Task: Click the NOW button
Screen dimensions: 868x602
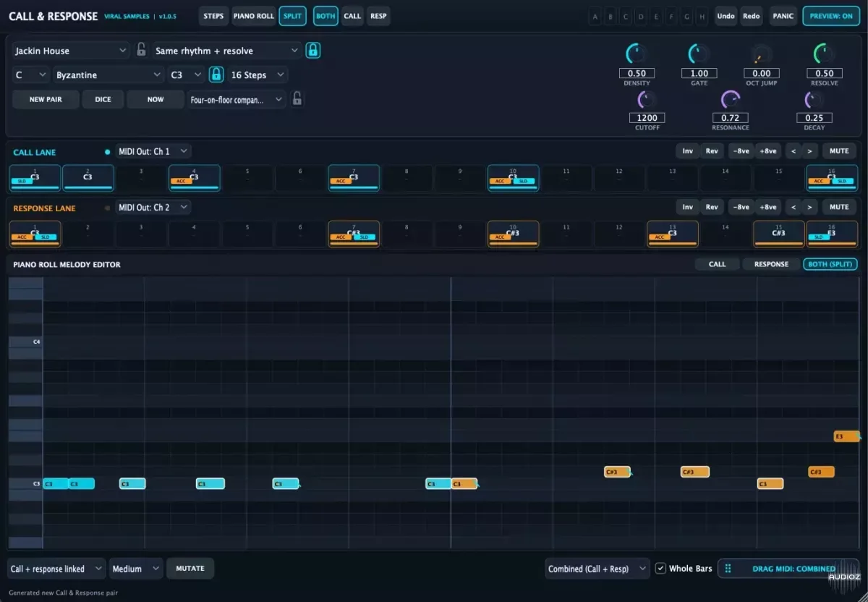Action: pos(156,100)
